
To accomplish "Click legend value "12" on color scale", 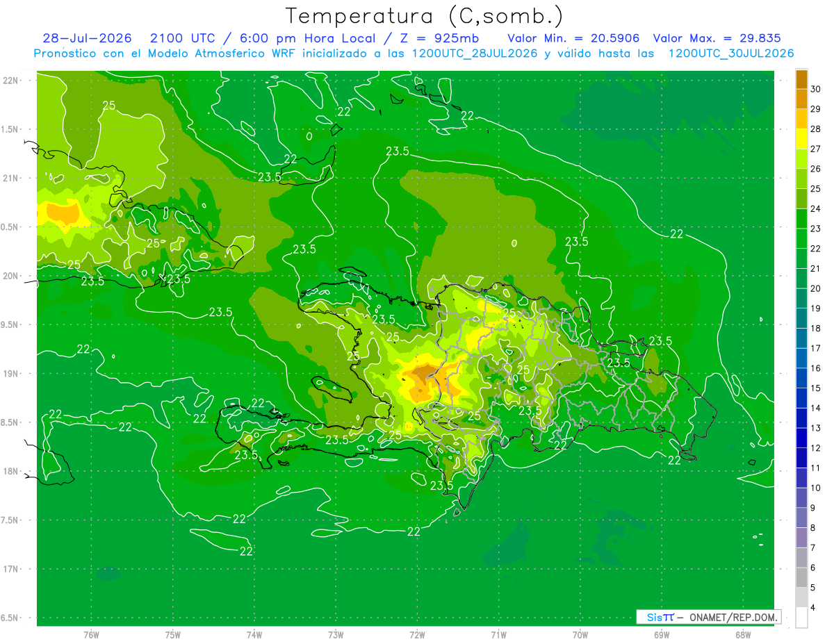I will point(816,448).
